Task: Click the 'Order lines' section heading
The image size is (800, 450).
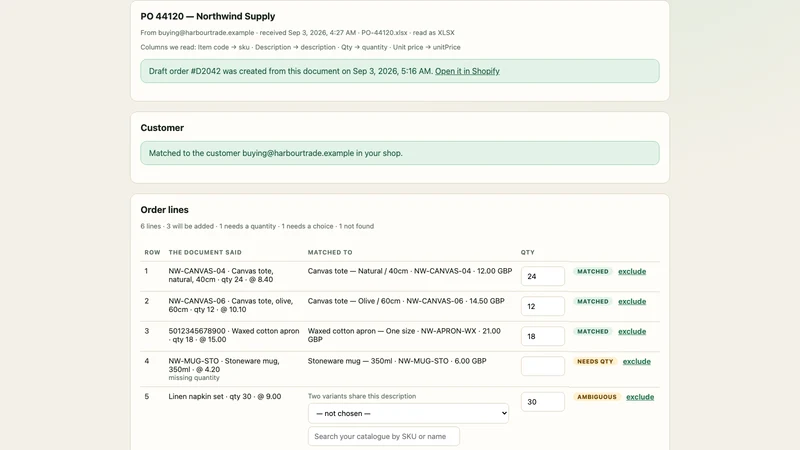Action: [x=164, y=210]
